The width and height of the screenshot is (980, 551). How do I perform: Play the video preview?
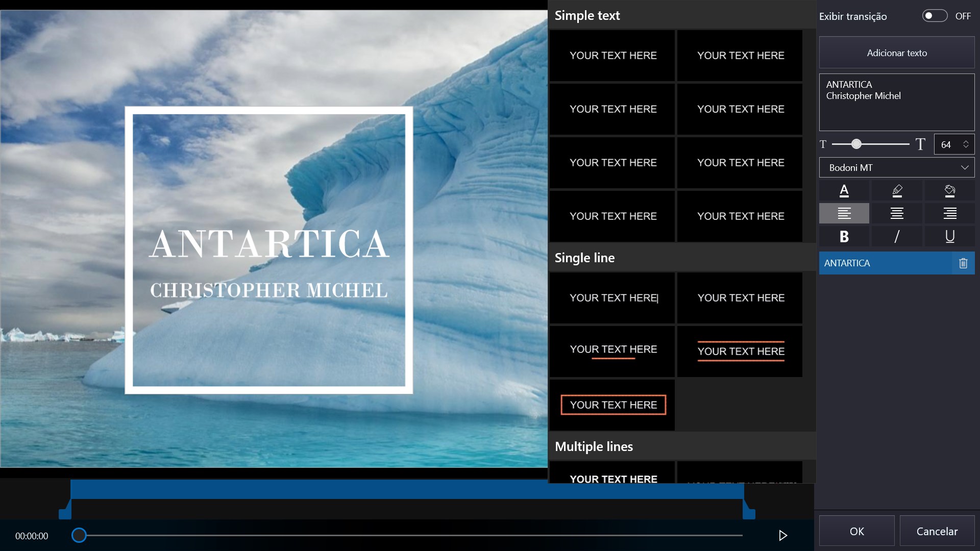[783, 535]
